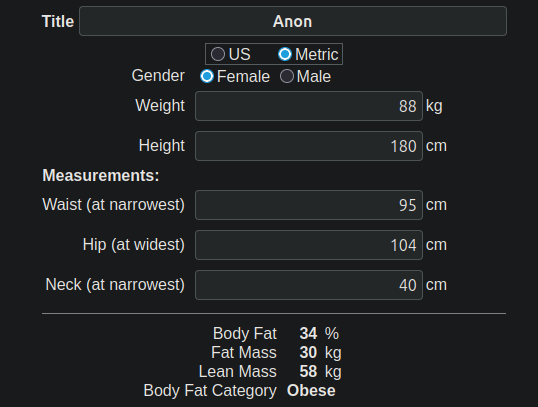Click the Weight label text
Image resolution: width=538 pixels, height=407 pixels.
(x=160, y=106)
